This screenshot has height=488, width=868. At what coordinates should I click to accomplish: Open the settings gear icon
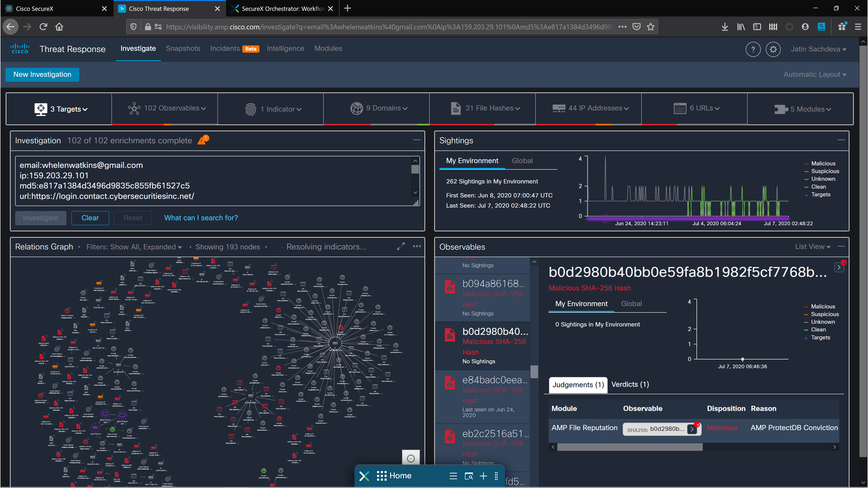[x=773, y=49]
